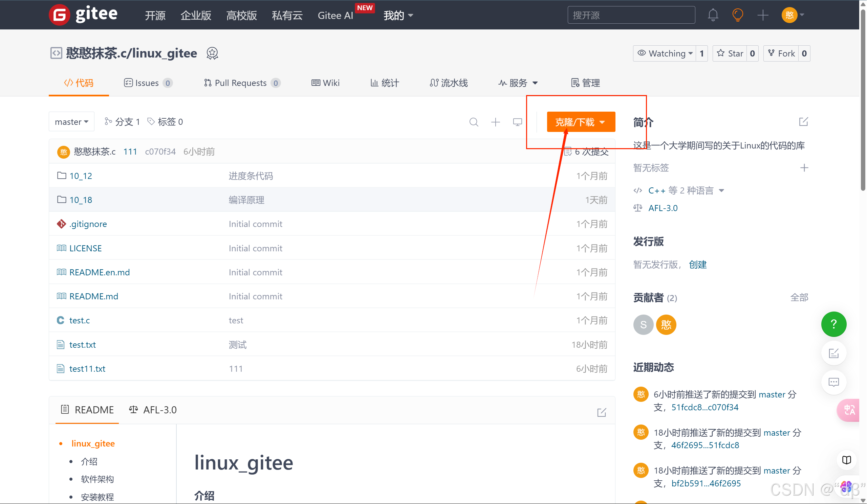Click the 搜开源 search field
This screenshot has height=504, width=867.
tap(631, 15)
